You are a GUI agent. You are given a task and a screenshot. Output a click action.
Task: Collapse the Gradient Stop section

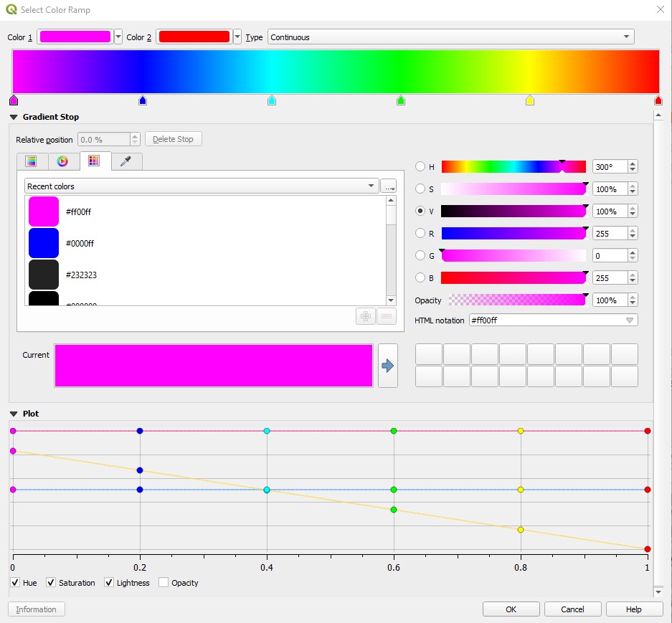pos(14,117)
